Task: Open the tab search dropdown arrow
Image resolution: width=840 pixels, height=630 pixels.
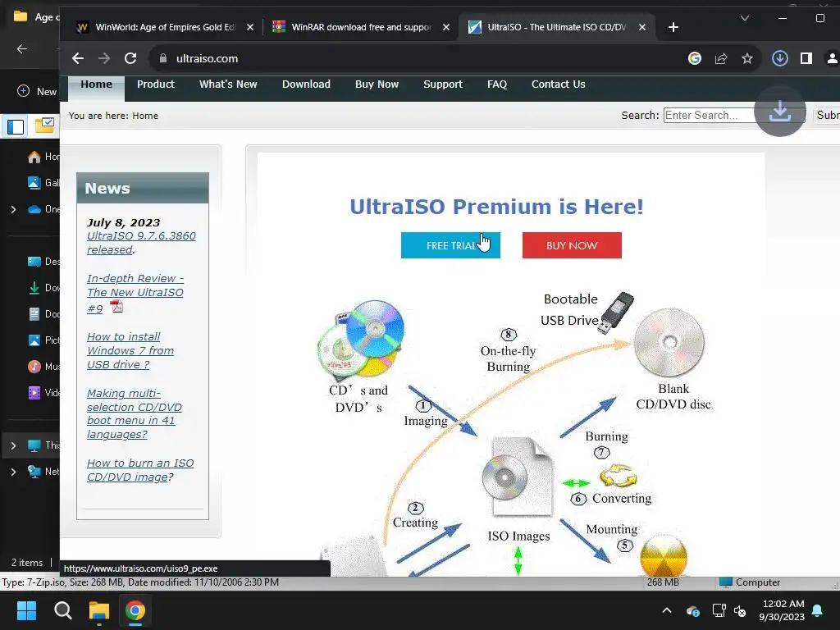Action: [745, 18]
